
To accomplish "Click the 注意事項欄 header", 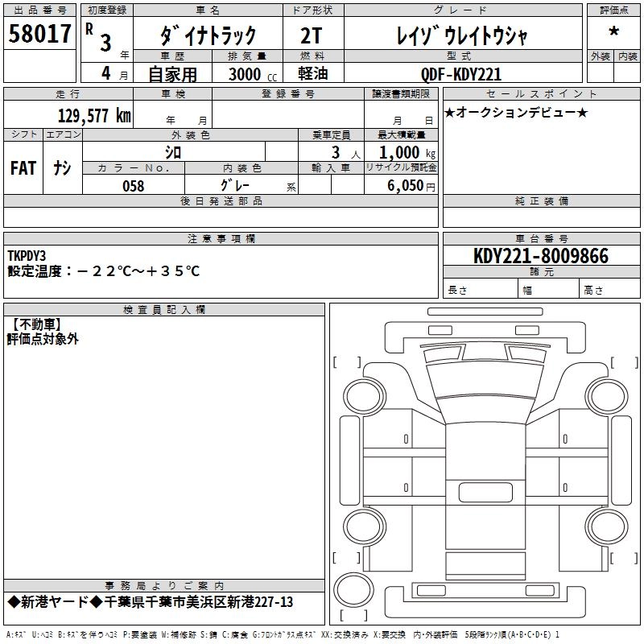I will click(221, 238).
